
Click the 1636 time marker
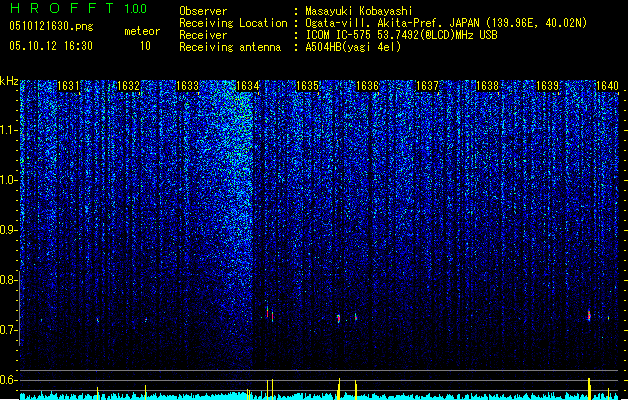(x=367, y=86)
